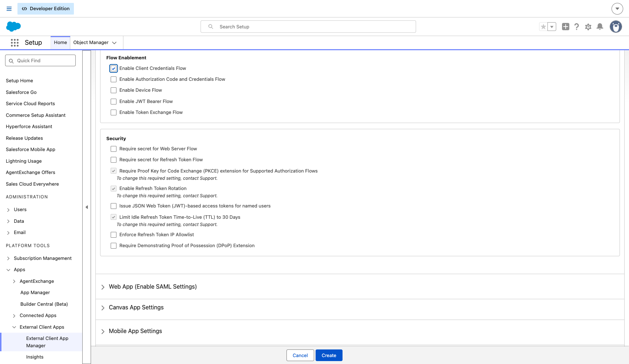Image resolution: width=629 pixels, height=364 pixels.
Task: Focus the Search Setup field
Action: 308,27
